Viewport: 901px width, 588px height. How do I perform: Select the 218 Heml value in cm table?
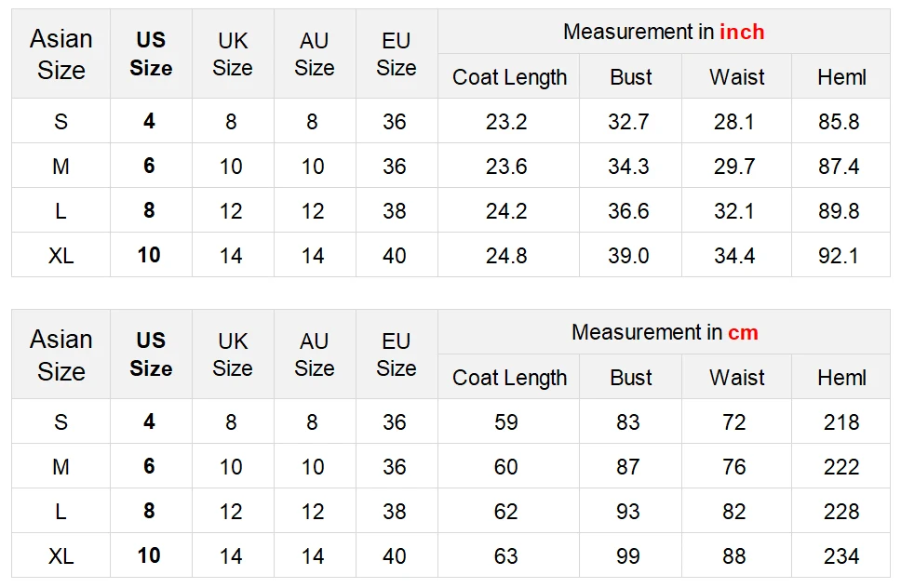(x=841, y=422)
